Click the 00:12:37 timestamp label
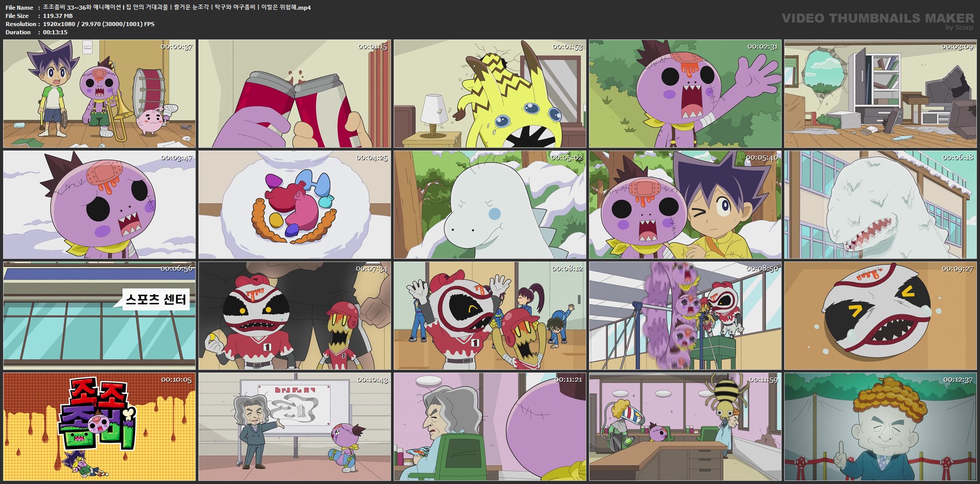980x484 pixels. click(x=958, y=379)
